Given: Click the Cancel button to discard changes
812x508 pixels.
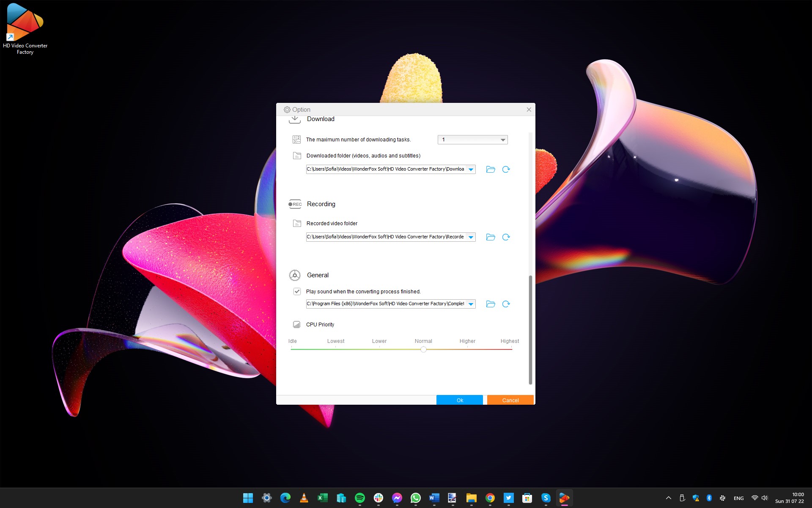Looking at the screenshot, I should coord(510,400).
